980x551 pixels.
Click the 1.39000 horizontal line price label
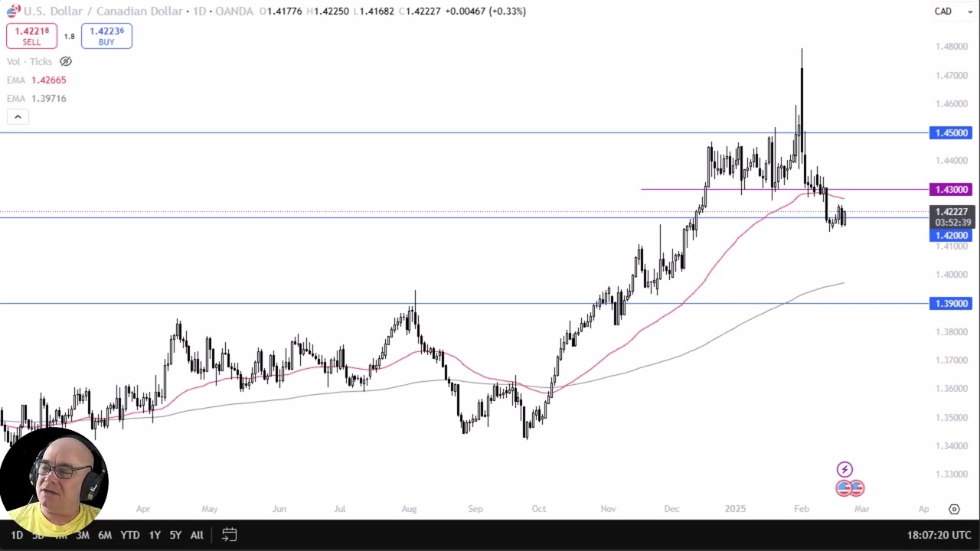[x=950, y=304]
